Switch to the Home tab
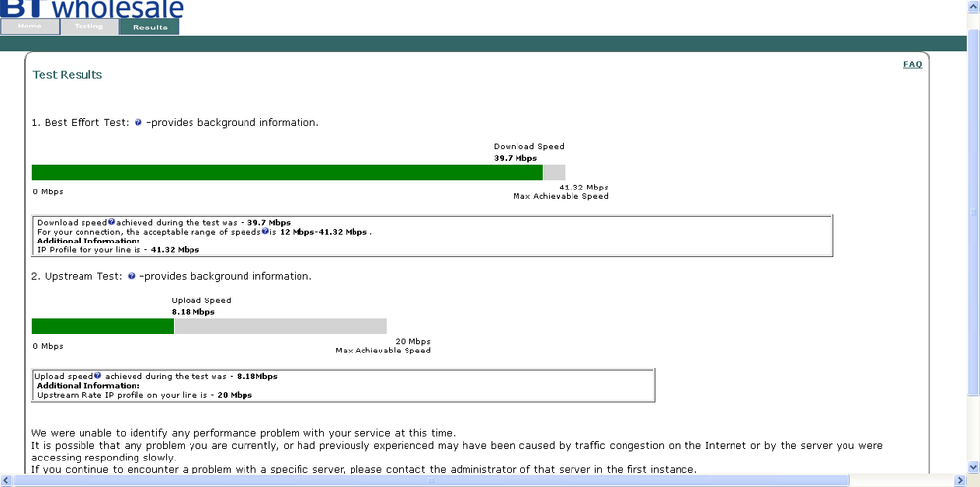The height and width of the screenshot is (487, 980). [30, 27]
